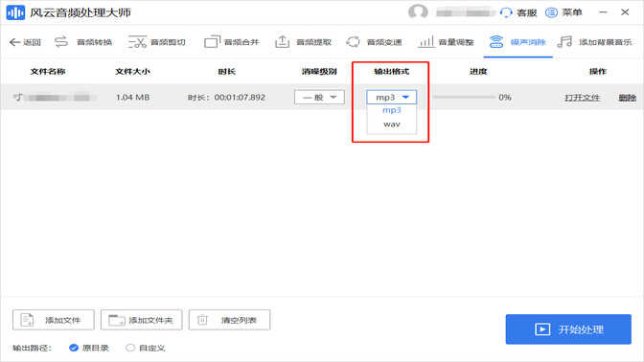Open the 添加背景音乐 music note icon

(x=564, y=42)
